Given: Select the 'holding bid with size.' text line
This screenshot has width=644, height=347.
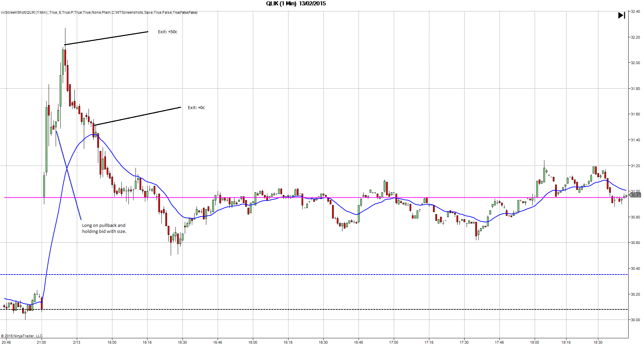Looking at the screenshot, I should tap(104, 232).
